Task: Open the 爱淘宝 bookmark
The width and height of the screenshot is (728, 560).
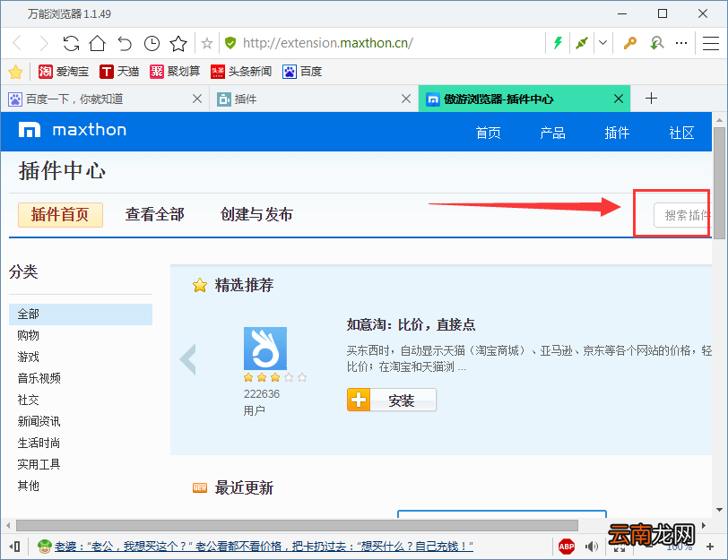Action: click(x=63, y=72)
